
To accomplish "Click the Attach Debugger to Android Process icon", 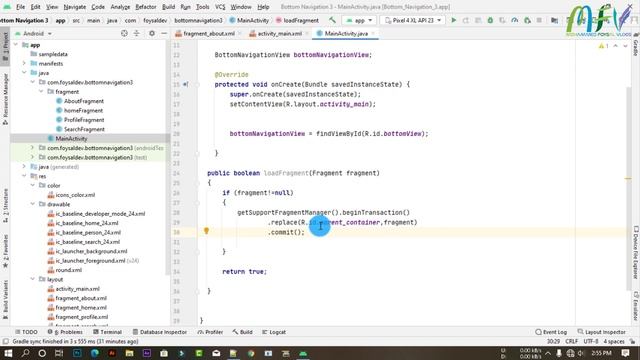I will click(527, 20).
